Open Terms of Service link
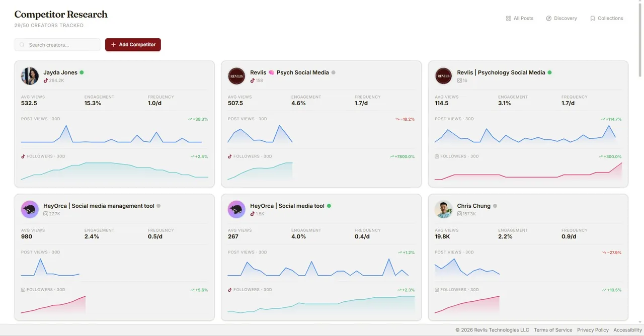This screenshot has width=644, height=336. coord(553,330)
